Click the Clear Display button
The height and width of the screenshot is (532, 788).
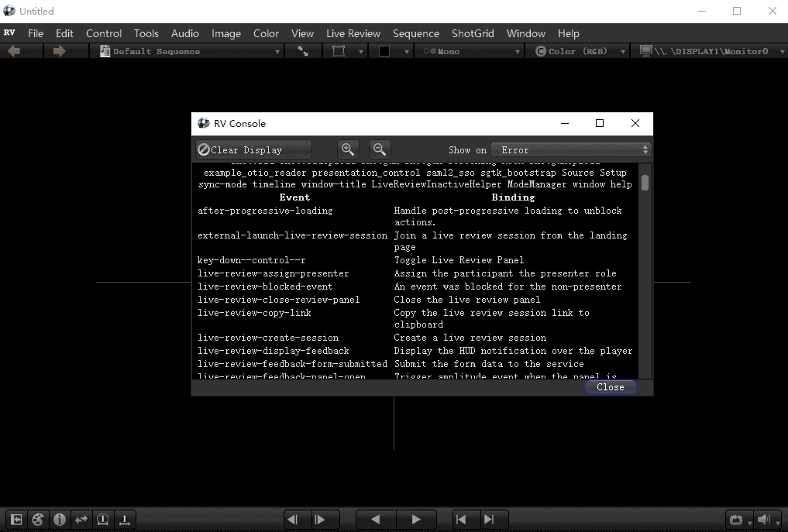coord(252,149)
